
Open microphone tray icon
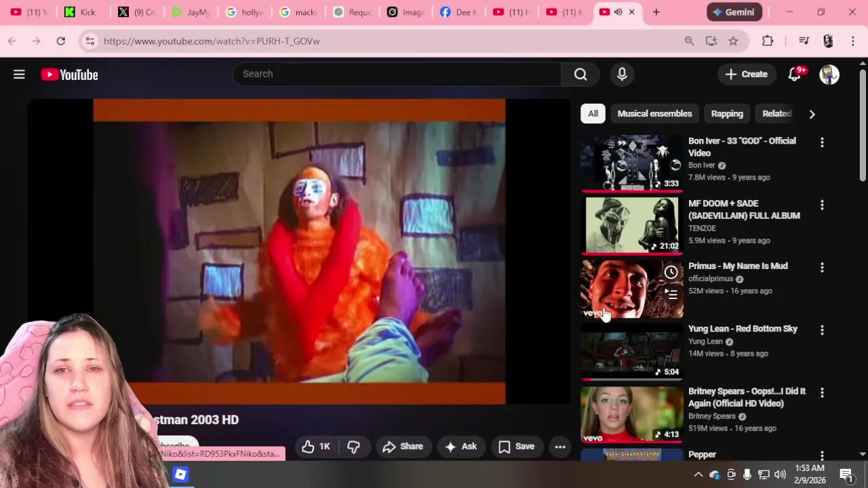[747, 474]
